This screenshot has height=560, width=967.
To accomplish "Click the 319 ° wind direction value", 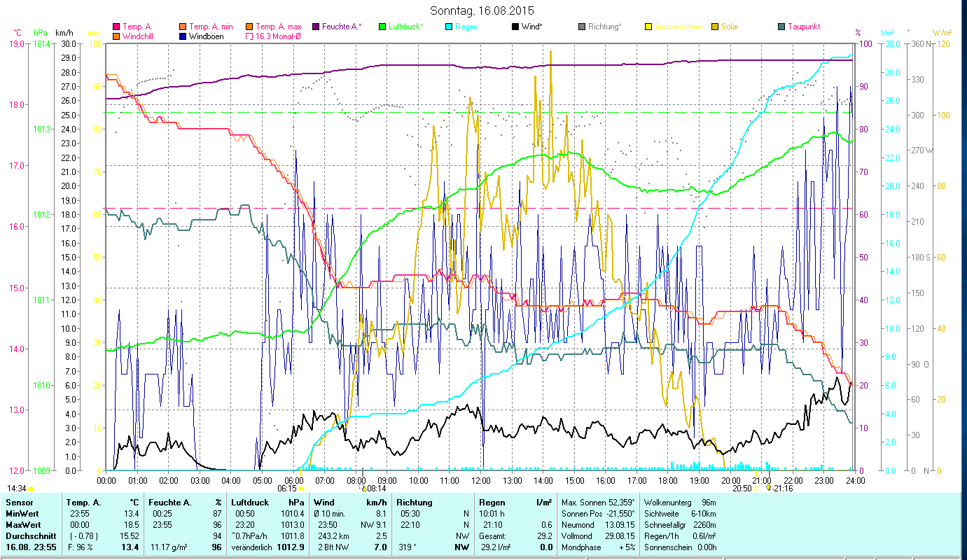I will click(409, 547).
